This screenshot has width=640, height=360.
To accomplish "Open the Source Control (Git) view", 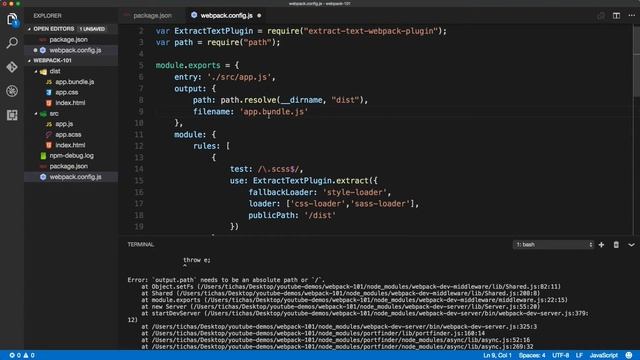I will coord(12,67).
